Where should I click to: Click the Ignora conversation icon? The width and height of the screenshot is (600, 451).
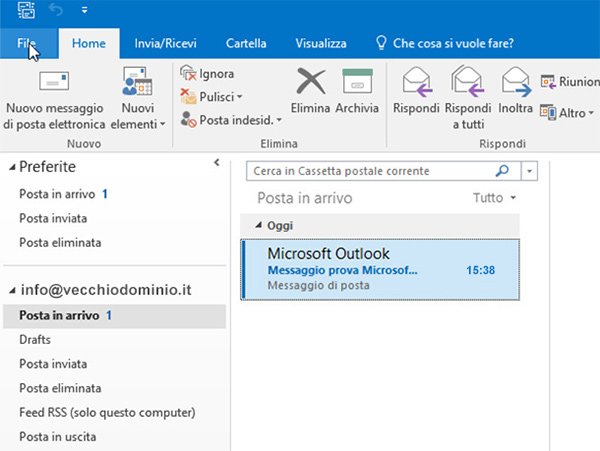pos(207,73)
